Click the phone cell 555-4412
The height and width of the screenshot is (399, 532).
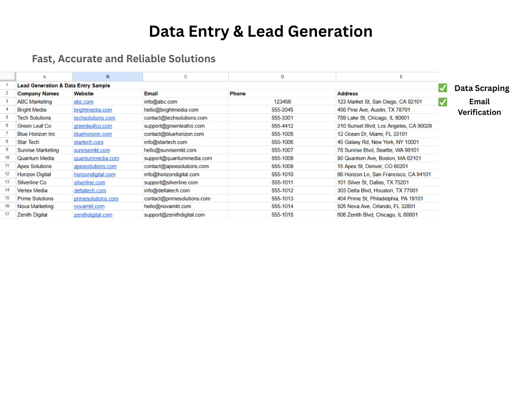pyautogui.click(x=282, y=126)
